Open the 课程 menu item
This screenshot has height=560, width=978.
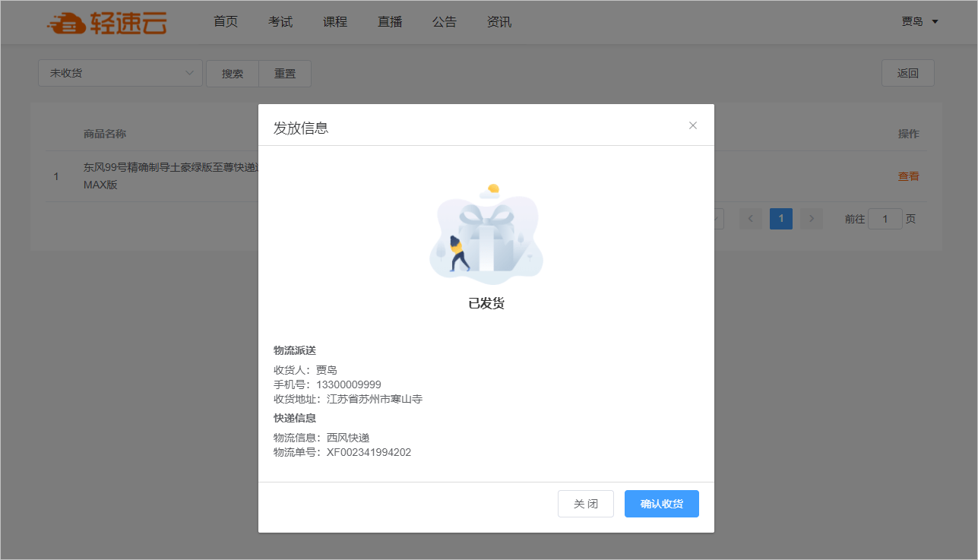pos(335,22)
